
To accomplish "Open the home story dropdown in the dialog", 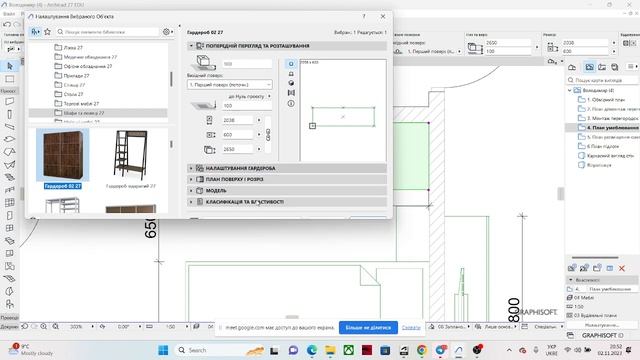I will pos(229,84).
